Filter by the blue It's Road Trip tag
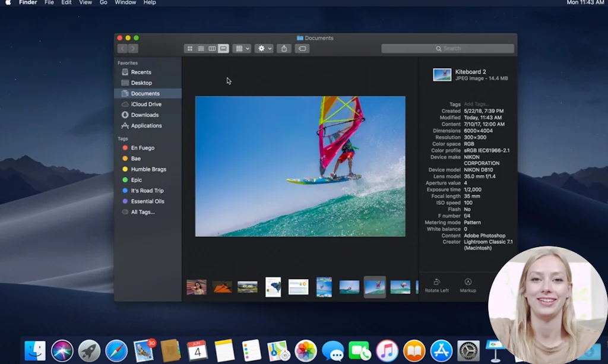Viewport: 608px width, 364px height. point(147,191)
